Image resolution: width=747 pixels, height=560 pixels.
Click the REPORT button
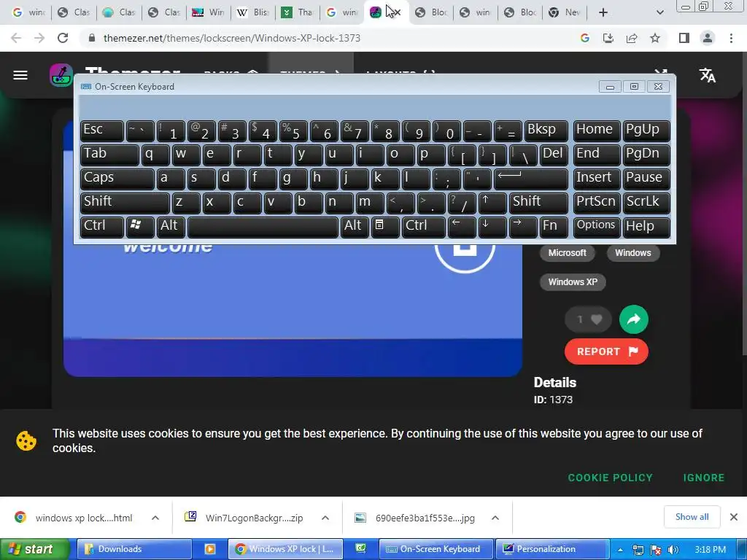pos(606,351)
